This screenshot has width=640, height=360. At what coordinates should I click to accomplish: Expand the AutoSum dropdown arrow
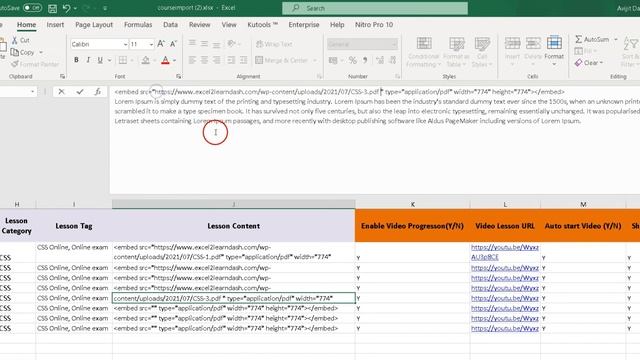pyautogui.click(x=616, y=39)
